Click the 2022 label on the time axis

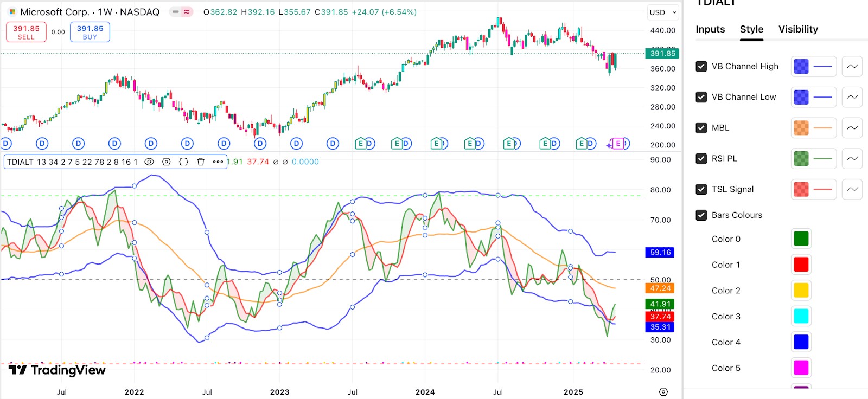tap(134, 392)
